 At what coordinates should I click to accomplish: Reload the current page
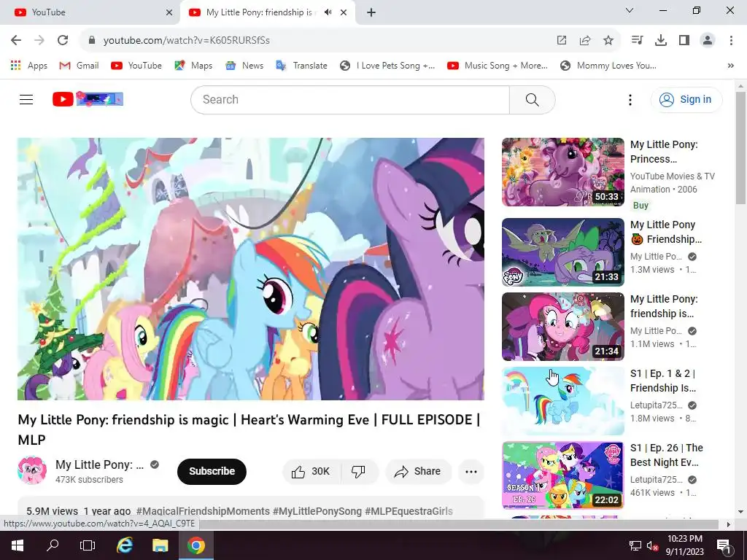pos(63,40)
